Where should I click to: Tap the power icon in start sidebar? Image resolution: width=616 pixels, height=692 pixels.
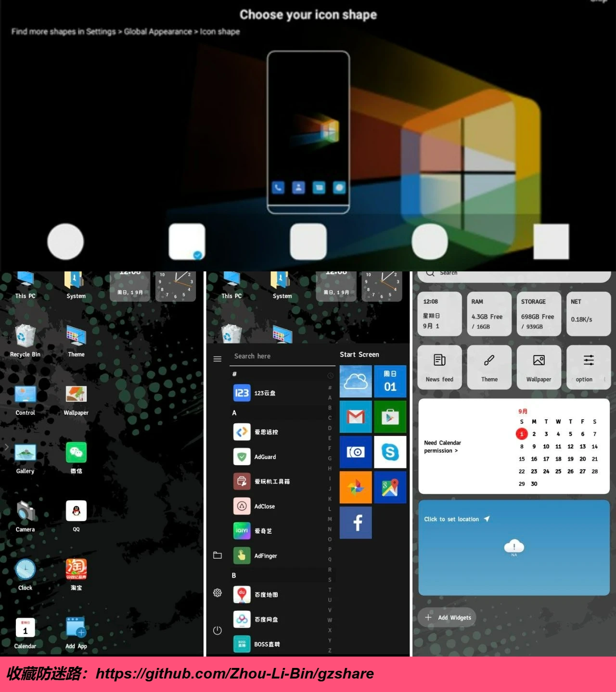tap(218, 630)
